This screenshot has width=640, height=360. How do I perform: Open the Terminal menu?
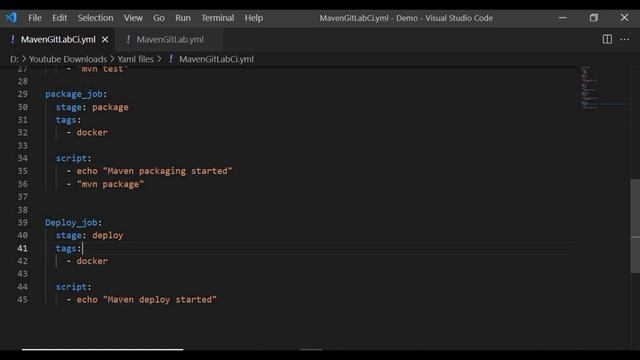pos(218,18)
